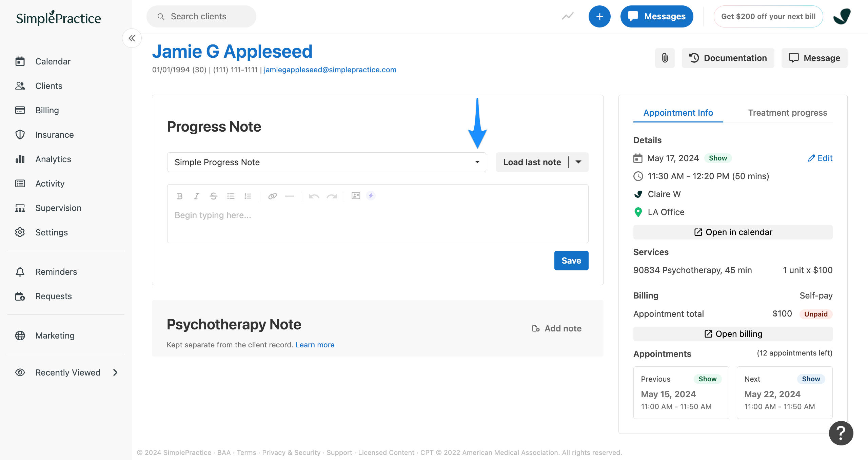Click Get $200 off your next bill
The height and width of the screenshot is (460, 868).
768,16
